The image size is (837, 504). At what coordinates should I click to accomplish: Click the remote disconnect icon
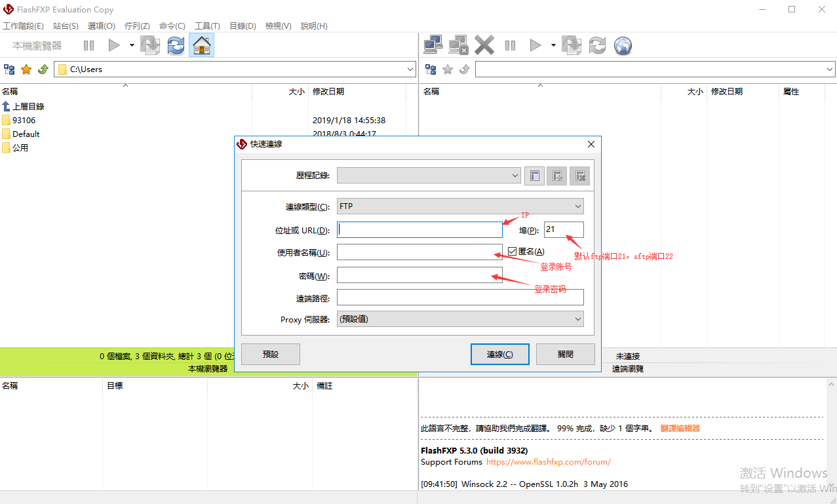(x=458, y=45)
